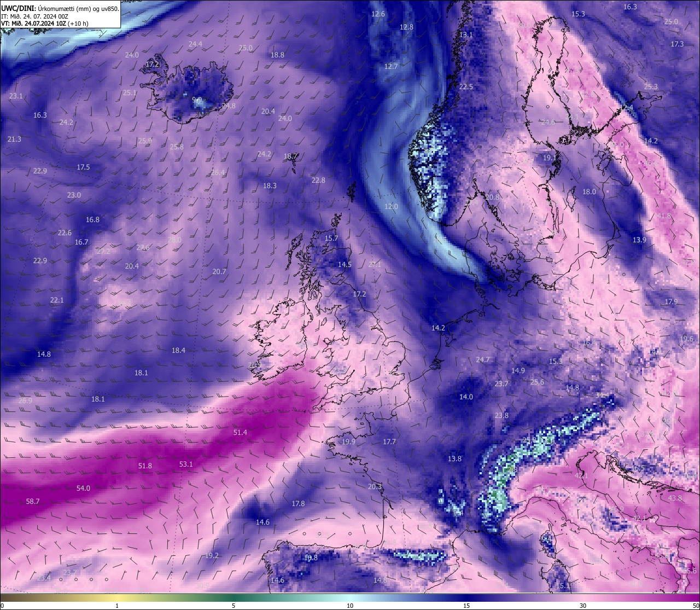
Task: Click the 12.0 value in North Sea
Action: 391,206
